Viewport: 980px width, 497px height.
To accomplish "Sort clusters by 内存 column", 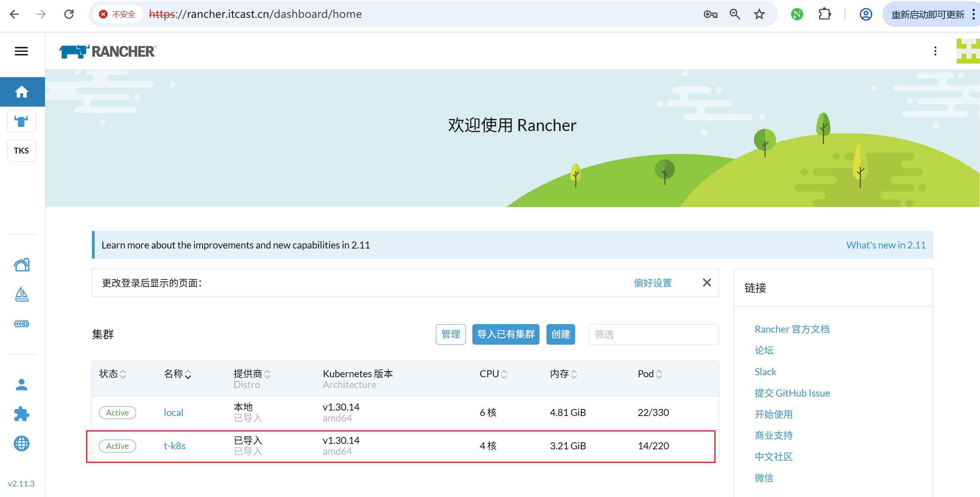I will point(563,374).
